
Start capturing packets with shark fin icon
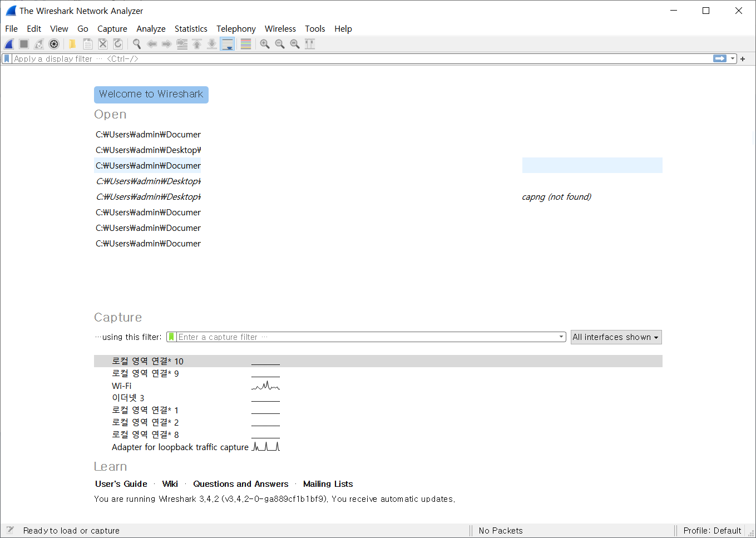9,44
